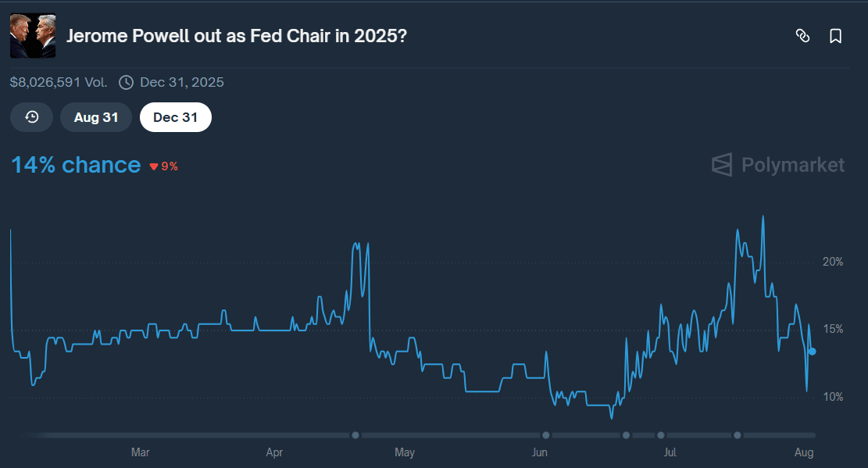Viewport: 868px width, 468px height.
Task: Click the 20% y-axis label
Action: 833,262
